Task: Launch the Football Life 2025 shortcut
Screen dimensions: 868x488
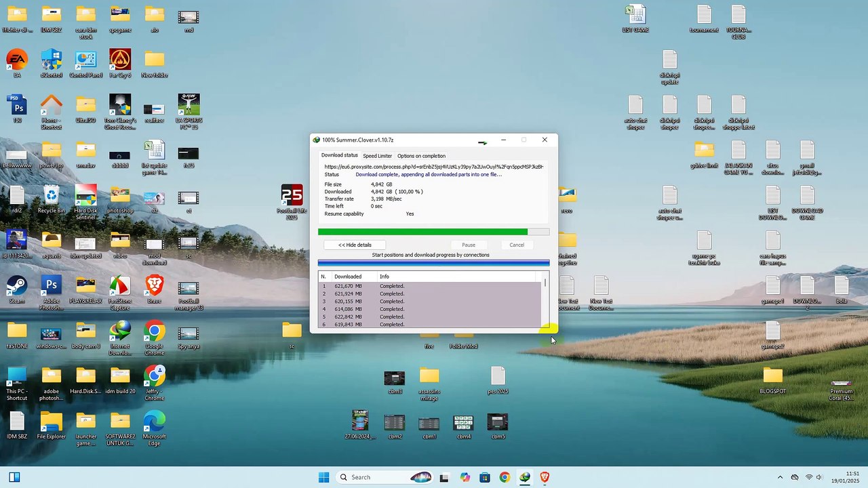Action: 292,202
